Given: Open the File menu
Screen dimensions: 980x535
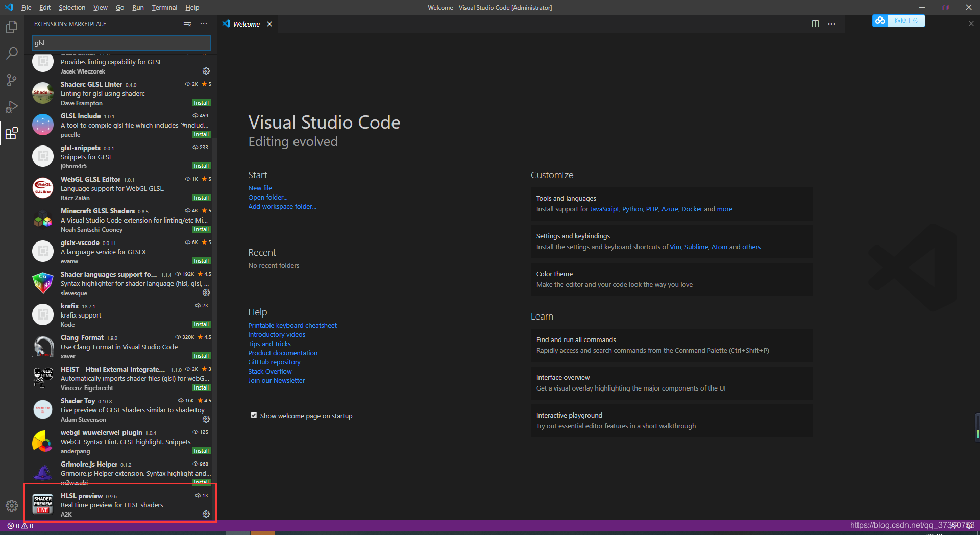Looking at the screenshot, I should 26,7.
